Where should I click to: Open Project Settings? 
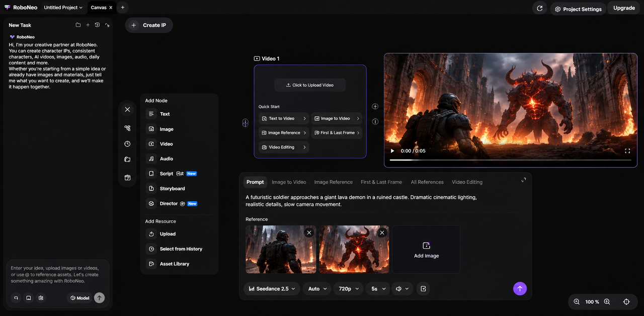click(578, 9)
